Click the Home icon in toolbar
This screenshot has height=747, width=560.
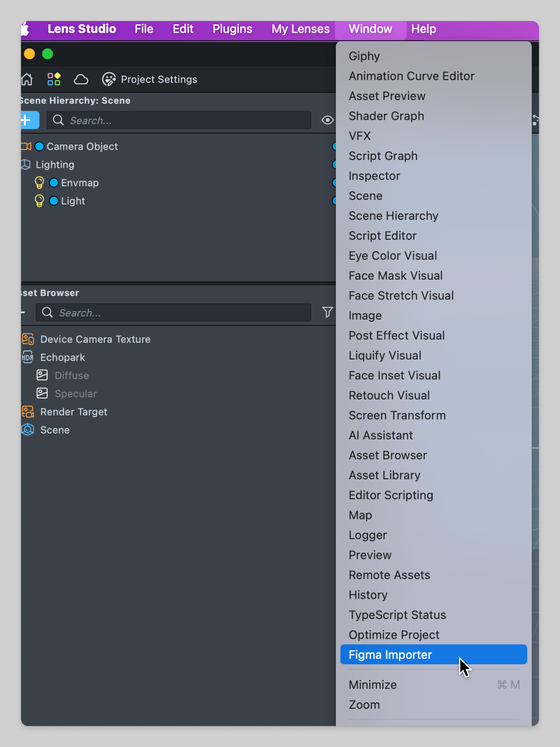tap(27, 79)
